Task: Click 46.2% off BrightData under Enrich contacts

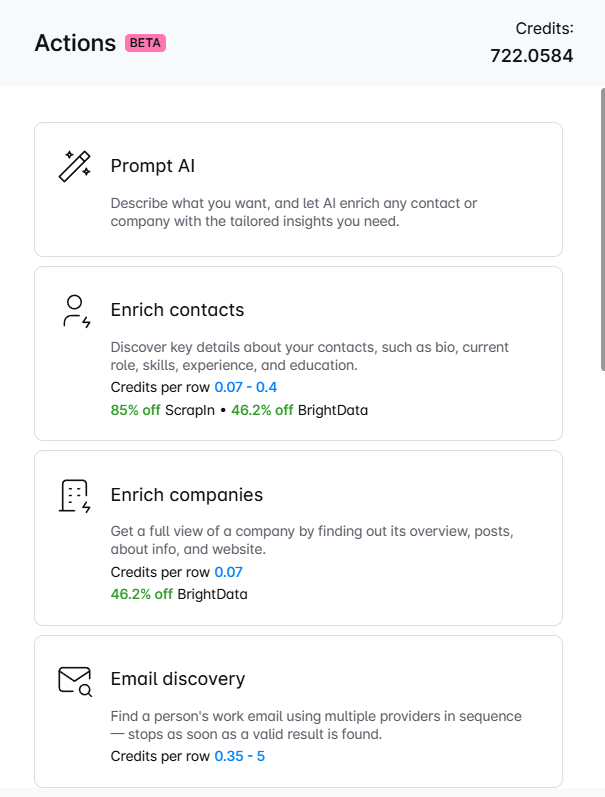Action: coord(299,410)
